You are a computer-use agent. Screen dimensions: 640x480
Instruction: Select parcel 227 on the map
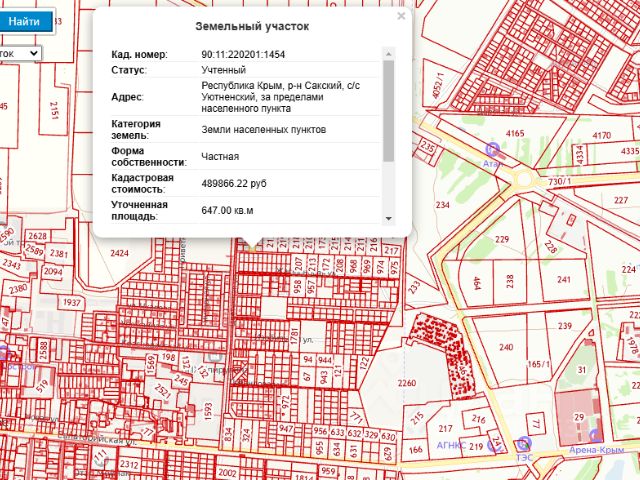pos(620,200)
